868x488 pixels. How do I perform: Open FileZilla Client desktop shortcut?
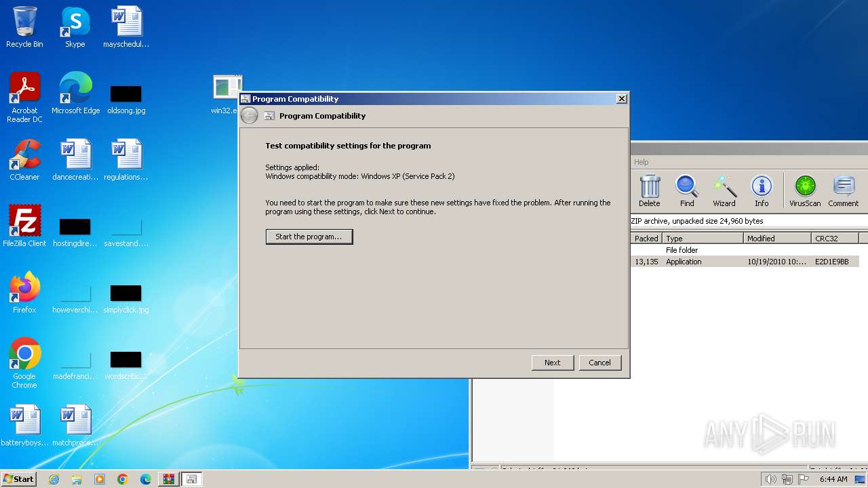click(24, 227)
